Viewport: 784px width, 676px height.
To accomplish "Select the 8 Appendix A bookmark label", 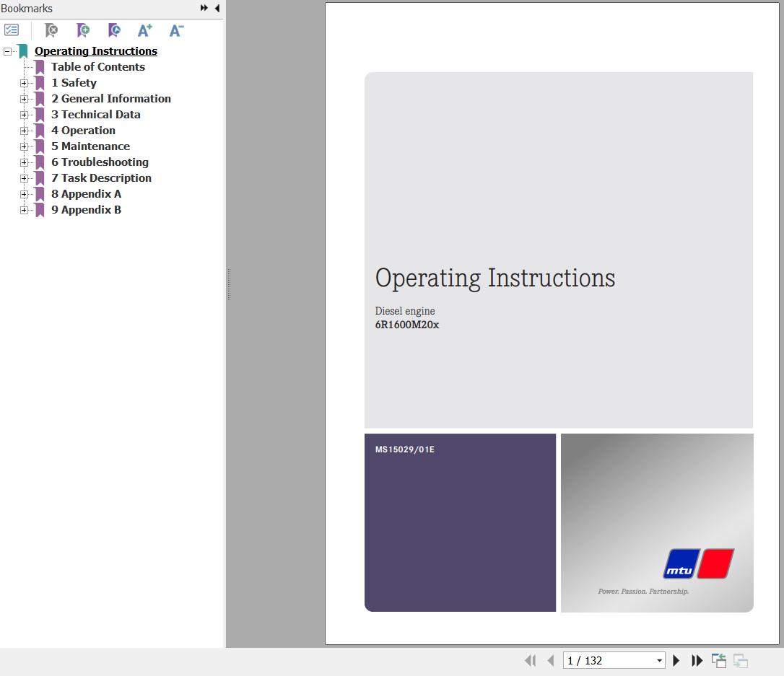I will [x=86, y=194].
